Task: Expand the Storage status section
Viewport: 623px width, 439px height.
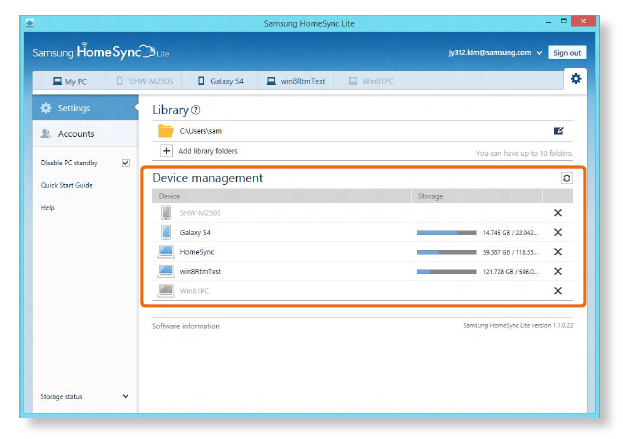Action: [x=126, y=396]
